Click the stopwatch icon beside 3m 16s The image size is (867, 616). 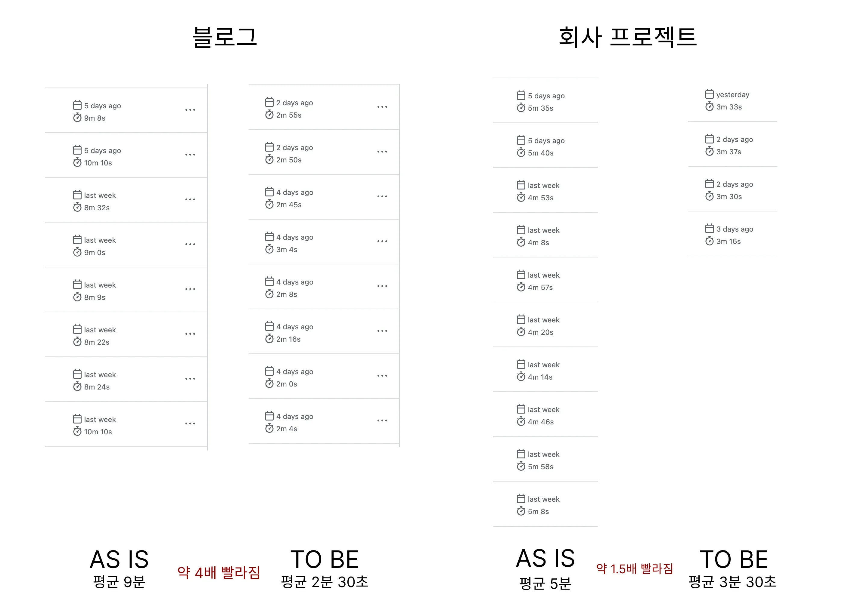click(710, 241)
